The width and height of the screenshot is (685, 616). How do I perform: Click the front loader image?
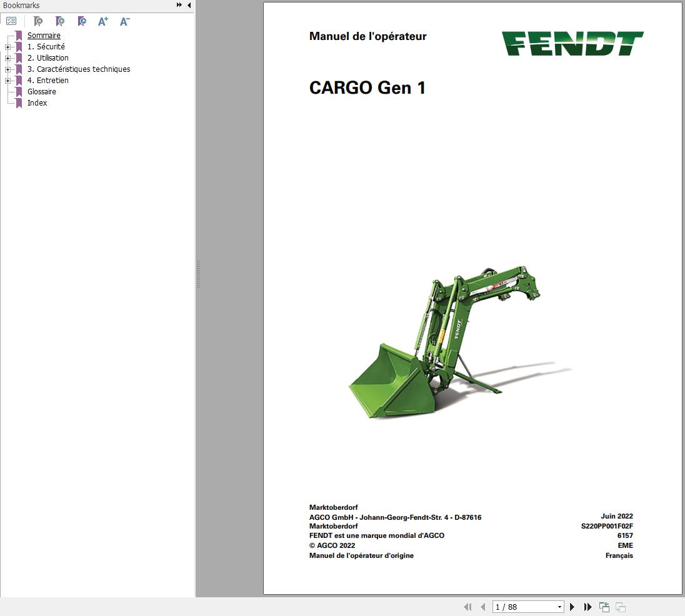[461, 342]
